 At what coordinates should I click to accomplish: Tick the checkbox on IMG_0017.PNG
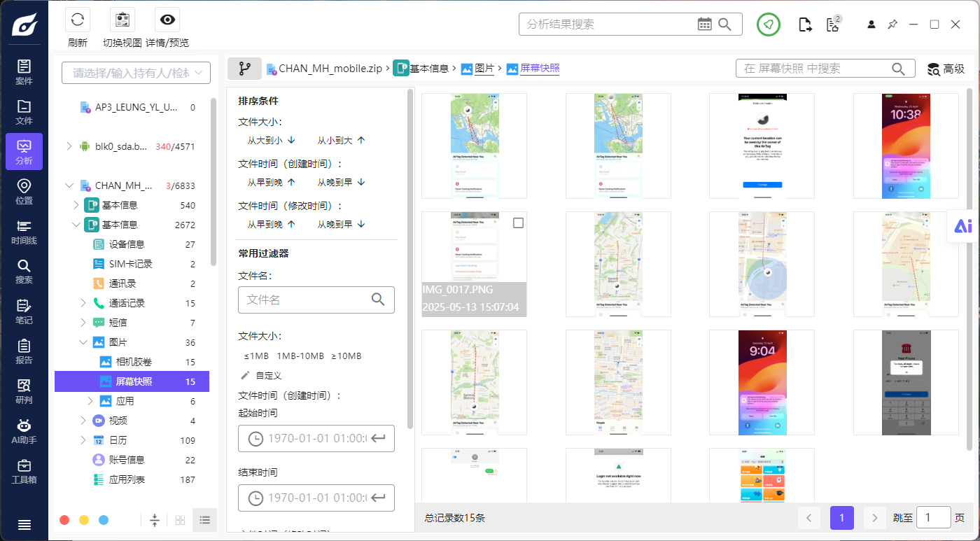pyautogui.click(x=519, y=223)
